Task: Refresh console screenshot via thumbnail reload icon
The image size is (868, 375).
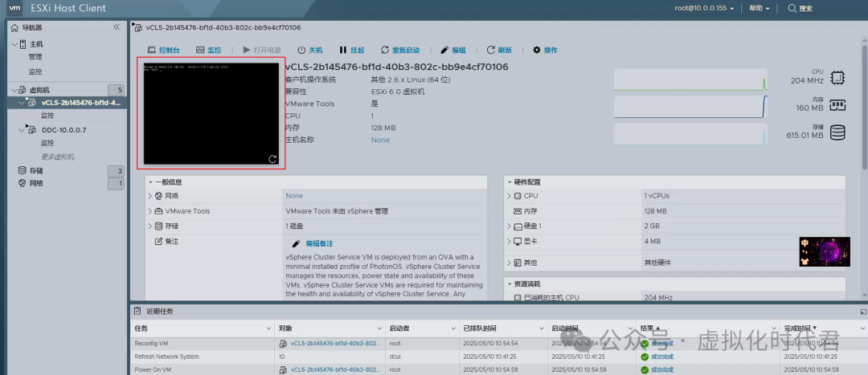Action: coord(272,159)
